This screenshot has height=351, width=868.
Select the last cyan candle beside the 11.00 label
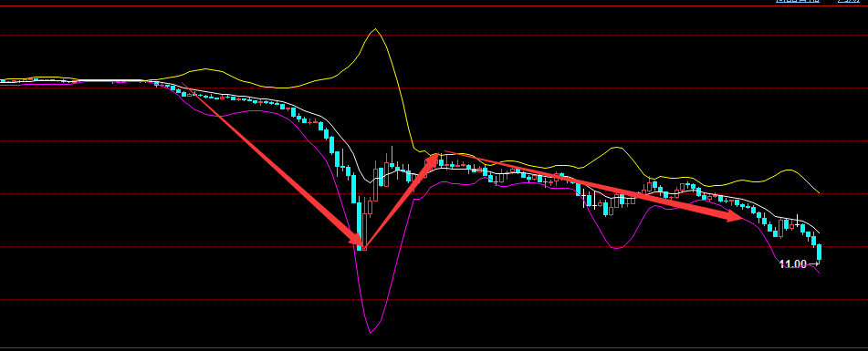pos(820,252)
